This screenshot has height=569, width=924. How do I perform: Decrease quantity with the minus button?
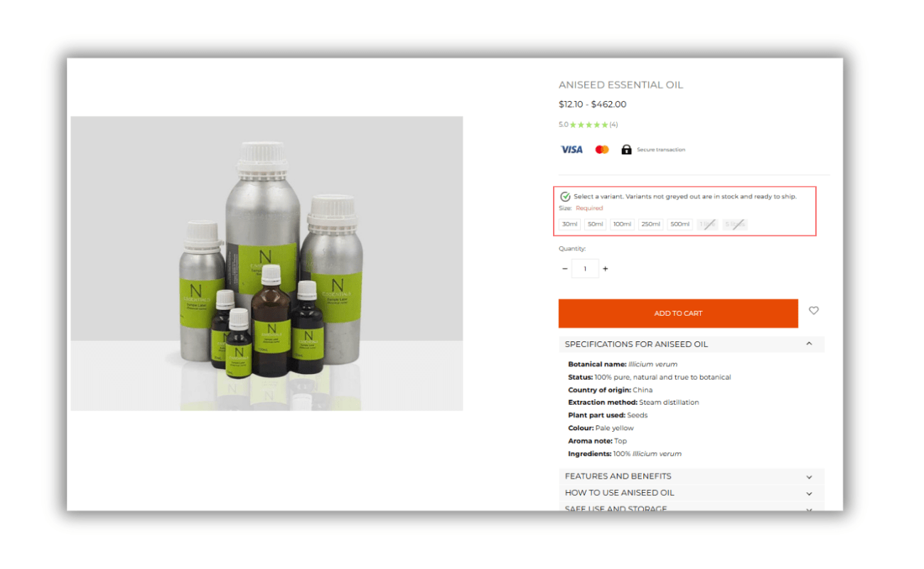pyautogui.click(x=565, y=269)
